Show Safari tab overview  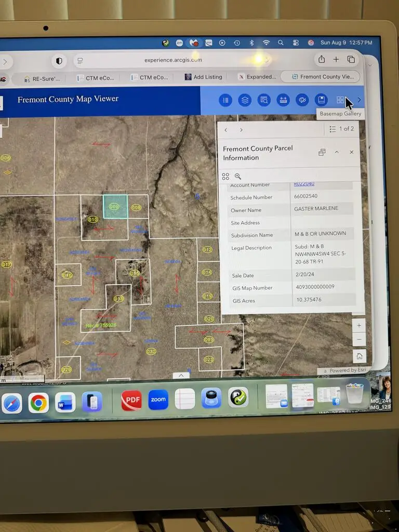point(351,59)
